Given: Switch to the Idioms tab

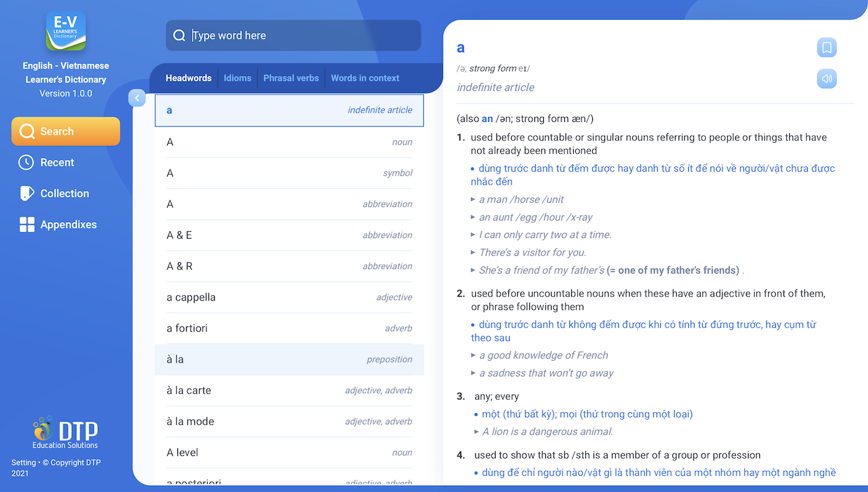Looking at the screenshot, I should click(x=238, y=78).
